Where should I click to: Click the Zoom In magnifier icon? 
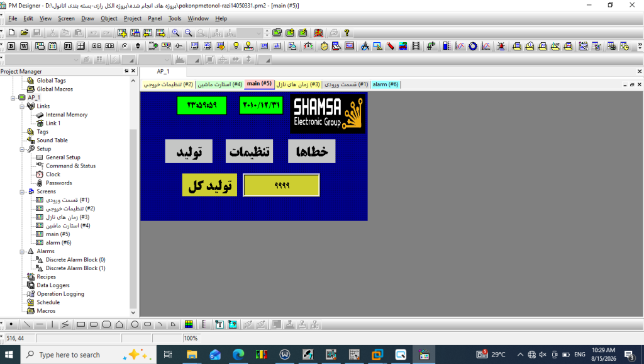(176, 33)
